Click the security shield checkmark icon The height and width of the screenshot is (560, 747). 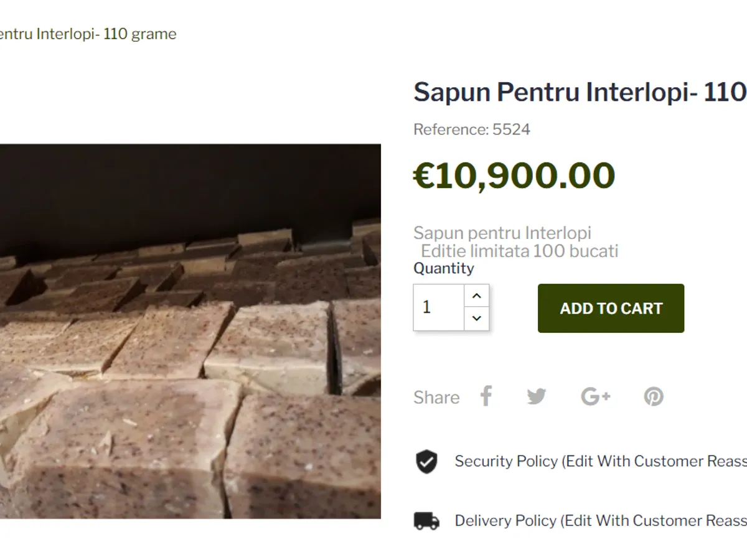[x=426, y=462]
